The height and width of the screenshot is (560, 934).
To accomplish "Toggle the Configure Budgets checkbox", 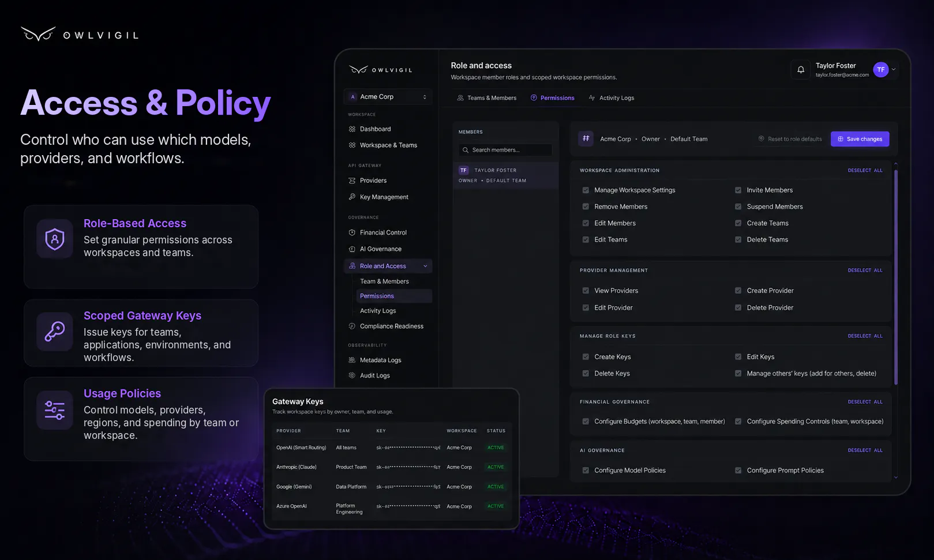I will pyautogui.click(x=586, y=422).
